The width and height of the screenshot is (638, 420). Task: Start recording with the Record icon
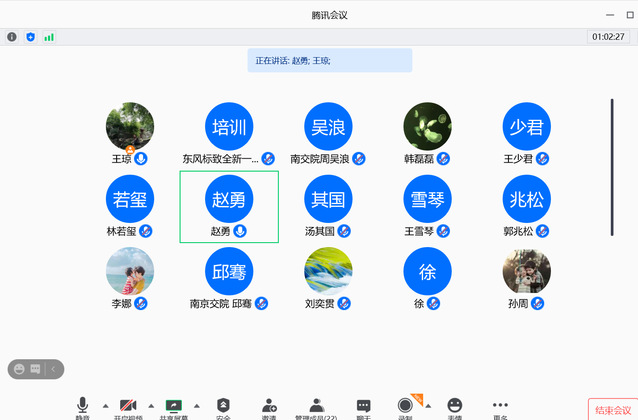(x=405, y=406)
